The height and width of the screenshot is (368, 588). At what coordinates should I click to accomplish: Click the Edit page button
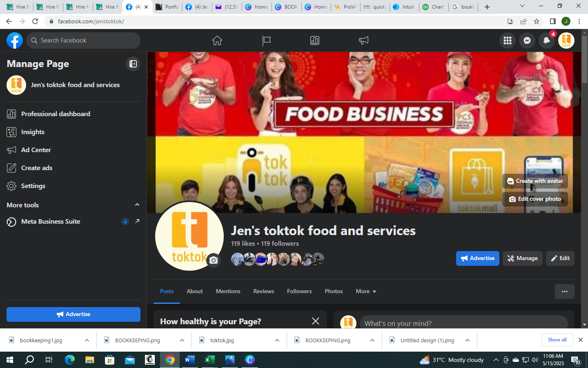click(x=560, y=258)
